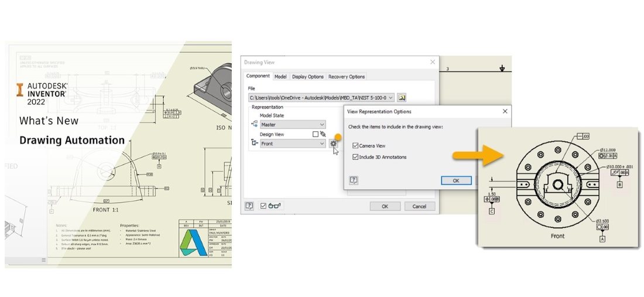Click the Design View icon beside Front

pyautogui.click(x=254, y=143)
